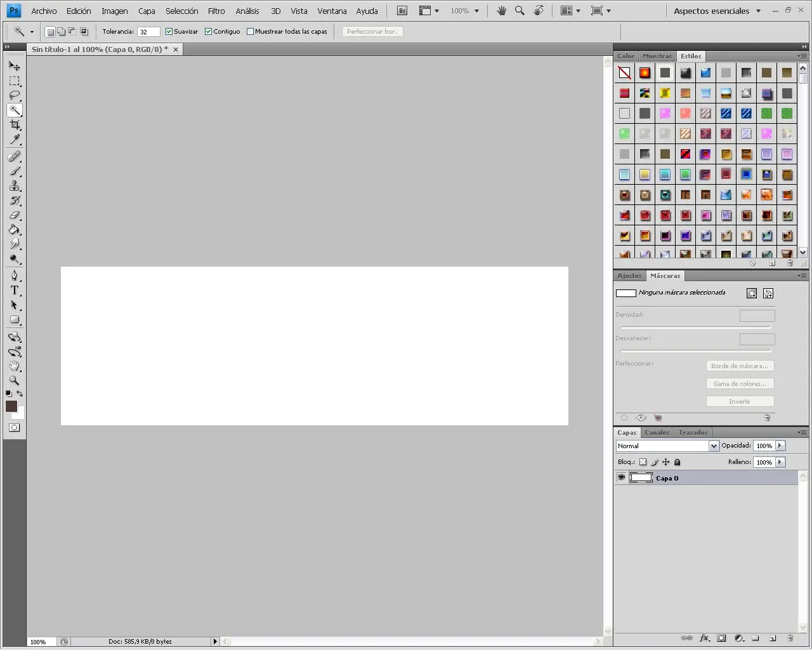Switch to the Muestras tab

[657, 56]
